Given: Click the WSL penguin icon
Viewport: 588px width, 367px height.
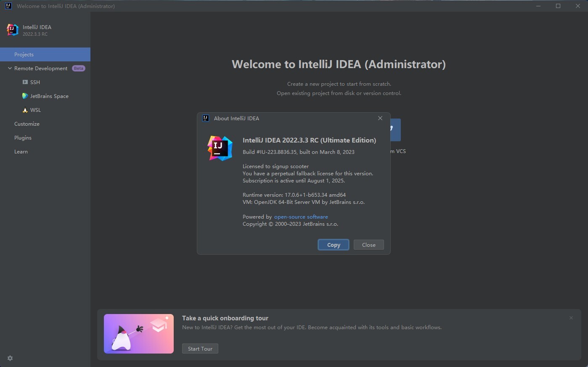Looking at the screenshot, I should (x=25, y=110).
